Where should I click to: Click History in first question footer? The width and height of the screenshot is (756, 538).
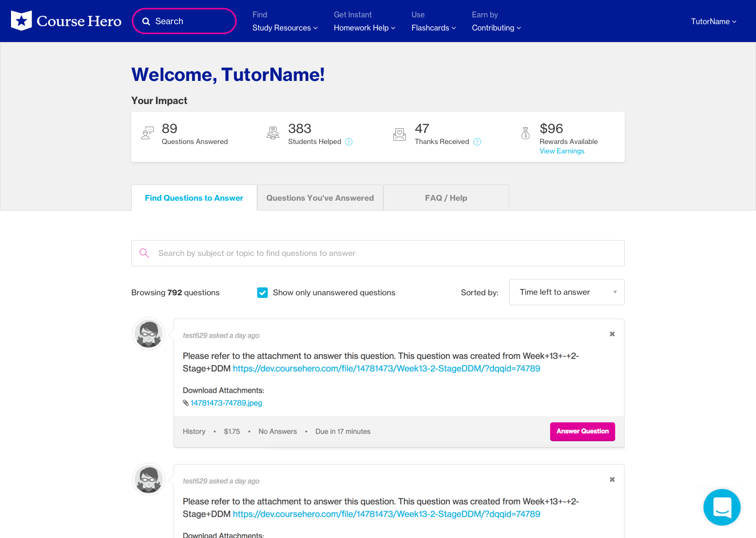(194, 431)
